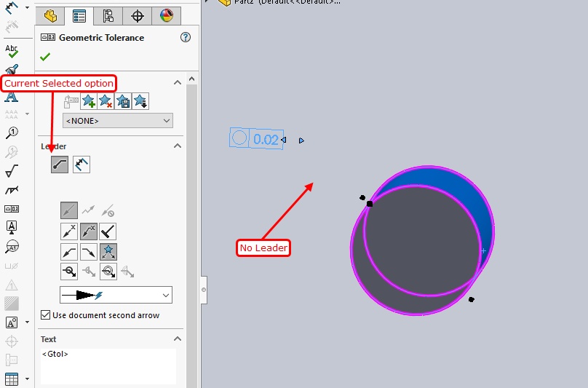
Task: Collapse the Text section
Action: [x=178, y=338]
